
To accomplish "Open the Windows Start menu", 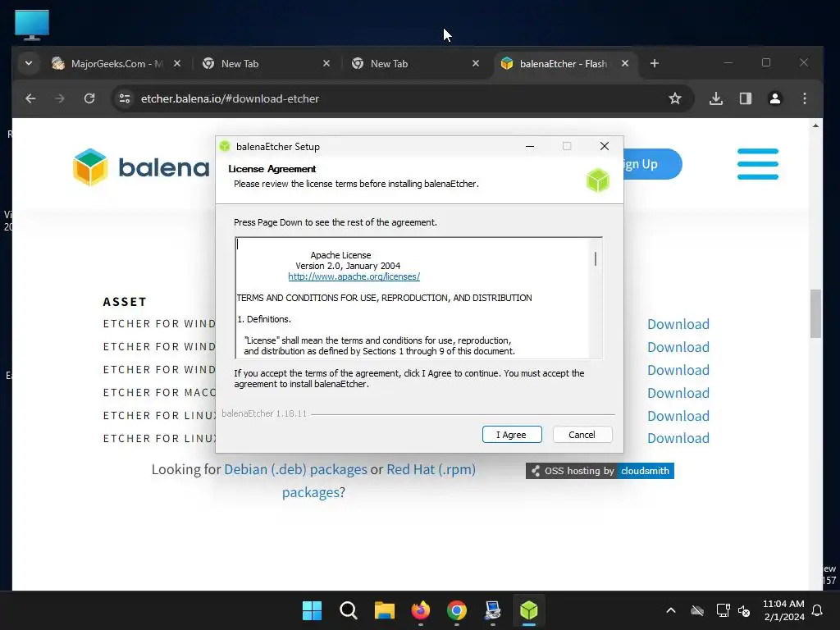I will point(312,610).
